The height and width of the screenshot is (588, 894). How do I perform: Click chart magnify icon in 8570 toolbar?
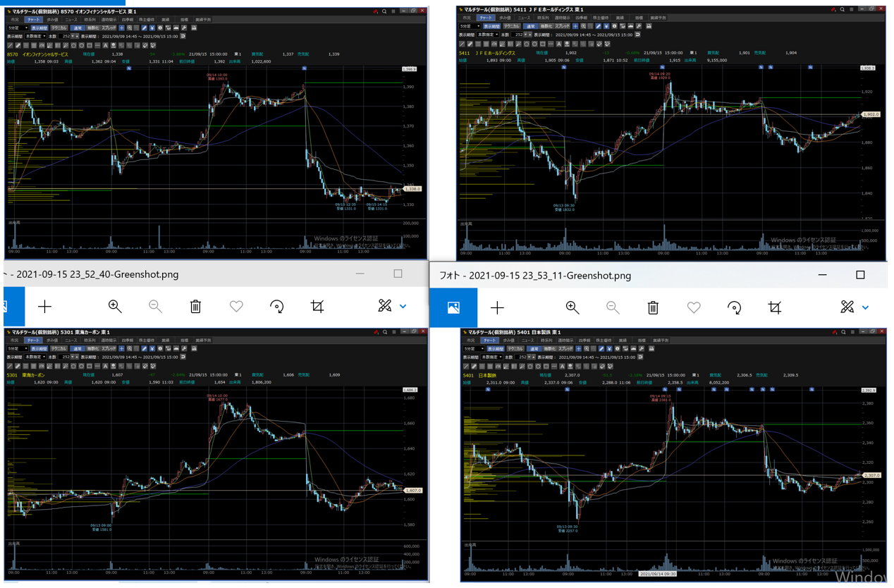tap(129, 28)
